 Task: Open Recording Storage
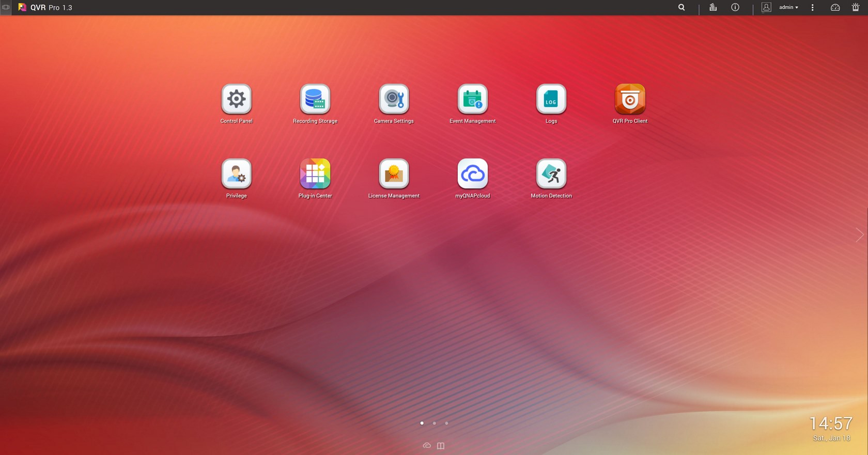(315, 99)
